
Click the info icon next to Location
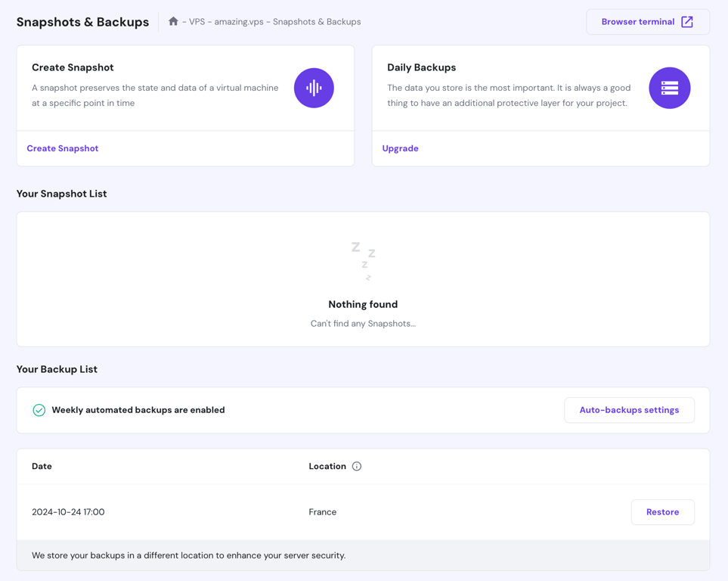click(356, 466)
